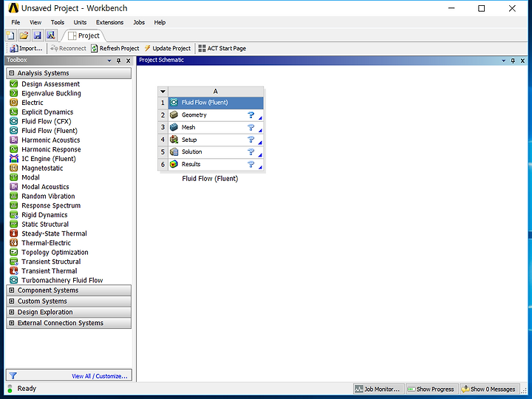Click the Explicit Dynamics icon

click(x=13, y=112)
